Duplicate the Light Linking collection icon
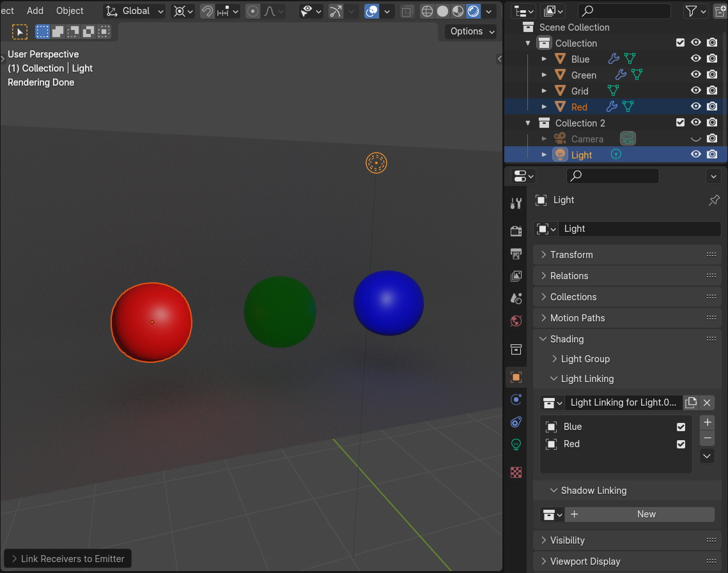The height and width of the screenshot is (573, 728). [691, 402]
